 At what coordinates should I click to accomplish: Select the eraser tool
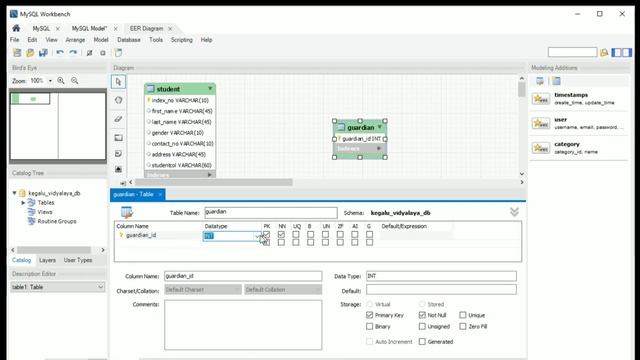pyautogui.click(x=118, y=119)
